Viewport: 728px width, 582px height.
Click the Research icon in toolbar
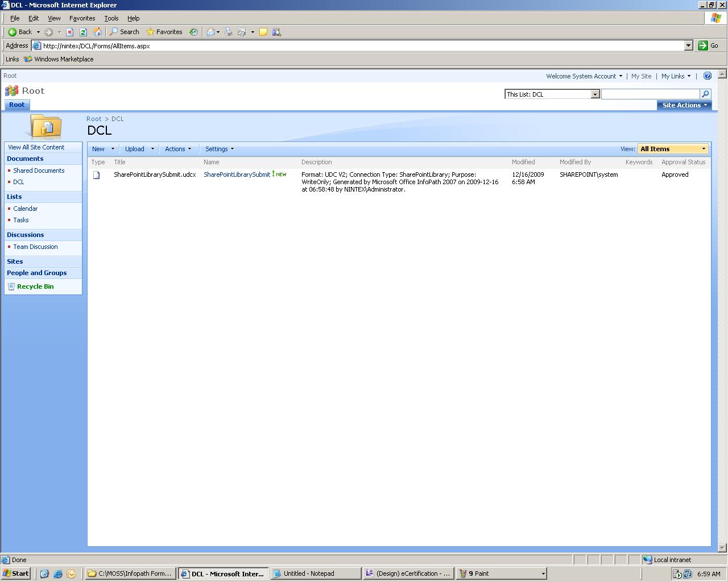click(x=277, y=32)
